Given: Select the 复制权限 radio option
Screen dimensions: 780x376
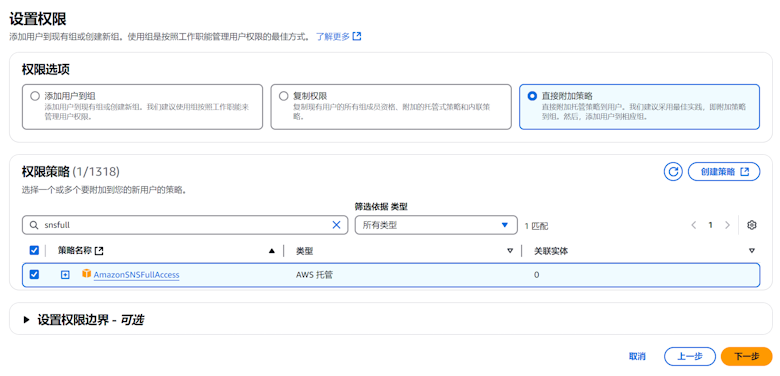Looking at the screenshot, I should (x=283, y=96).
